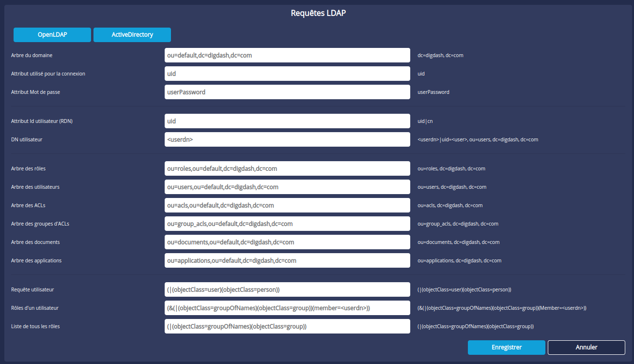Click the Arbre des groupes d'ACLs input

point(287,223)
